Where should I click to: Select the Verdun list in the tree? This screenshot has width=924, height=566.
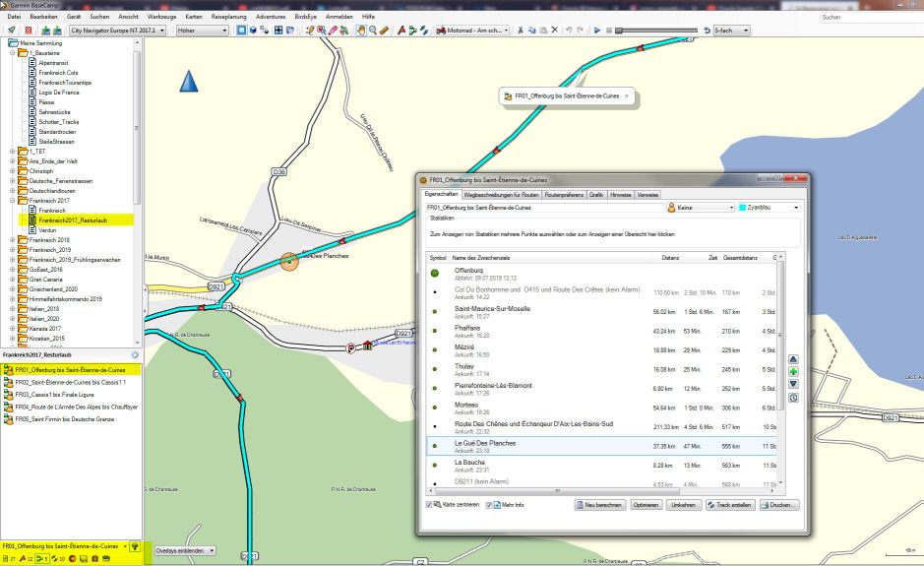tap(47, 230)
